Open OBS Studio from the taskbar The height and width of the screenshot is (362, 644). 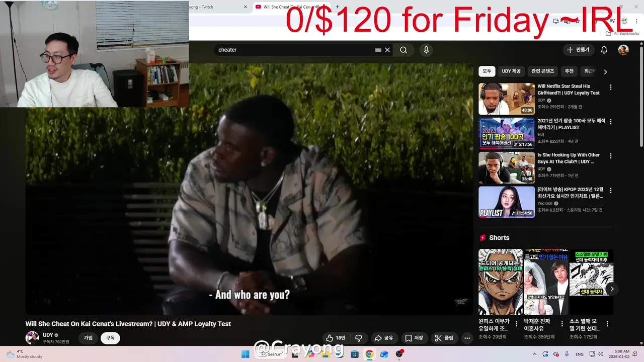click(x=399, y=354)
